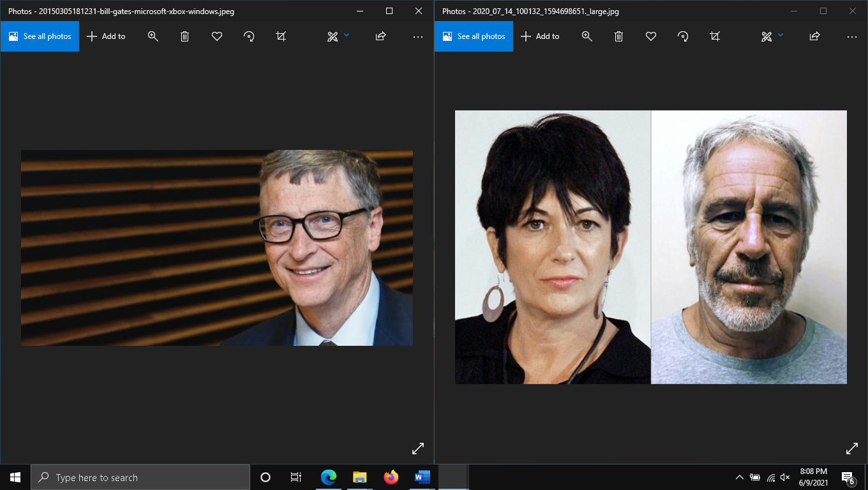Zoom the photo in the right window
This screenshot has width=868, height=490.
pos(587,36)
